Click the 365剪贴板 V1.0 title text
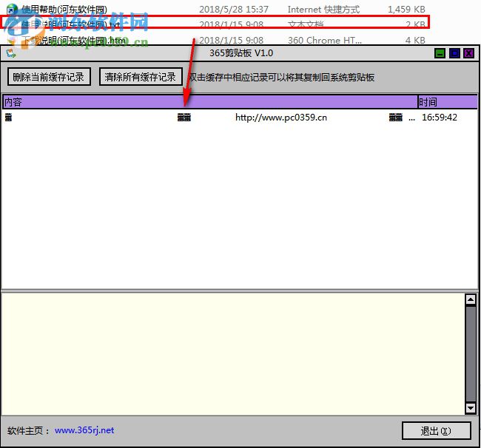This screenshot has width=481, height=448. [241, 53]
